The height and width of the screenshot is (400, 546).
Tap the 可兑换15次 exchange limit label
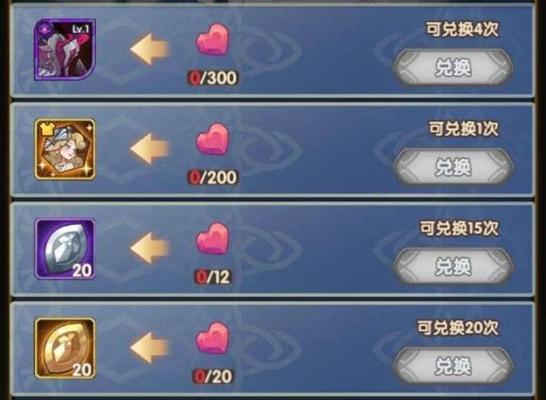click(459, 228)
